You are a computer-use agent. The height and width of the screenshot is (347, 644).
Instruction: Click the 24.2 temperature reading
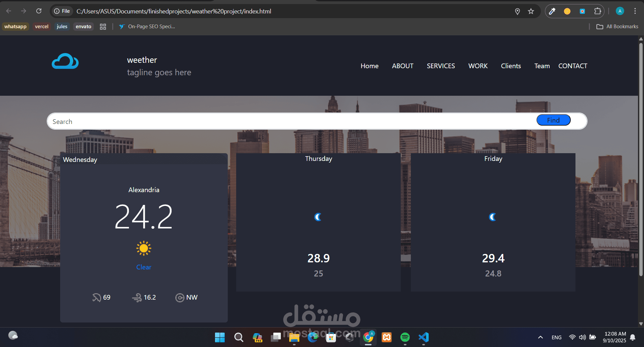click(x=144, y=217)
